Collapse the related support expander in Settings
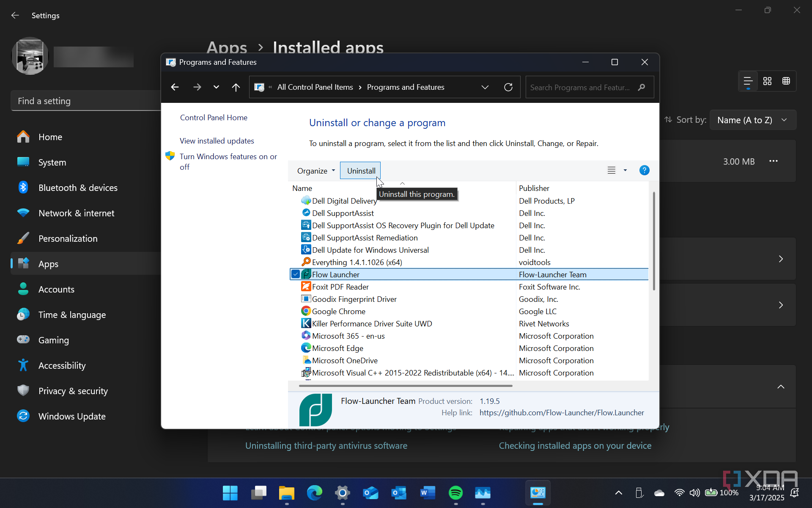The width and height of the screenshot is (812, 508). [x=781, y=387]
